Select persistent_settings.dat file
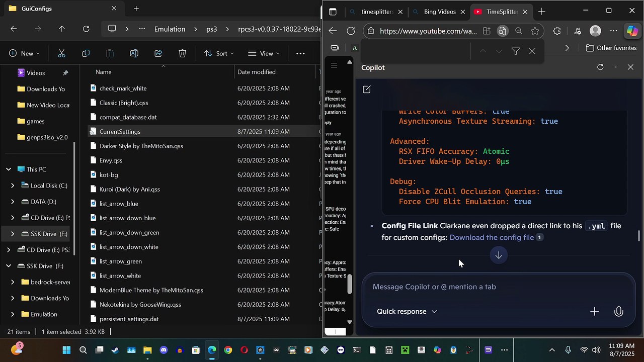 (x=204, y=319)
